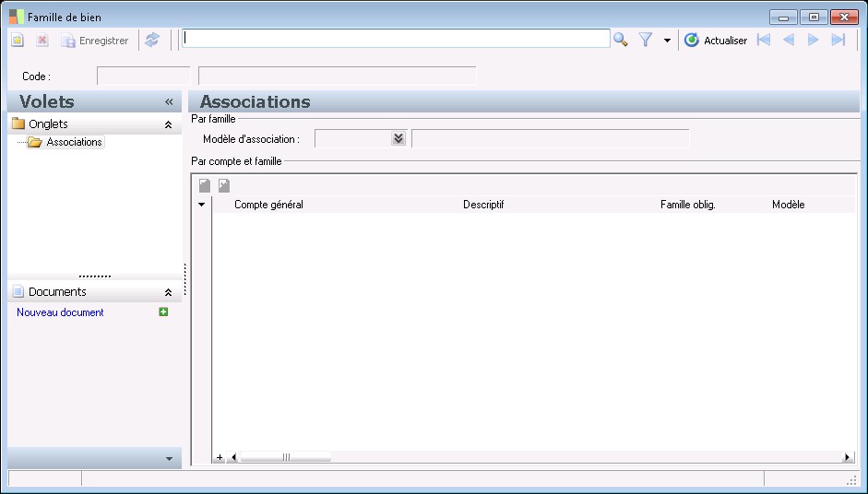The width and height of the screenshot is (868, 494).
Task: Click the Code input field
Action: click(x=143, y=76)
